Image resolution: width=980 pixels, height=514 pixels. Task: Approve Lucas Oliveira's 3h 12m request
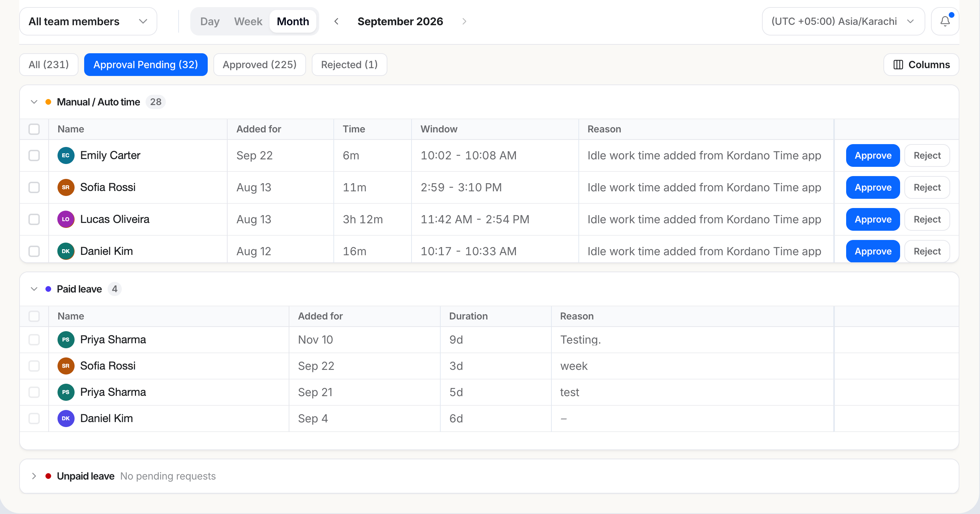coord(873,219)
